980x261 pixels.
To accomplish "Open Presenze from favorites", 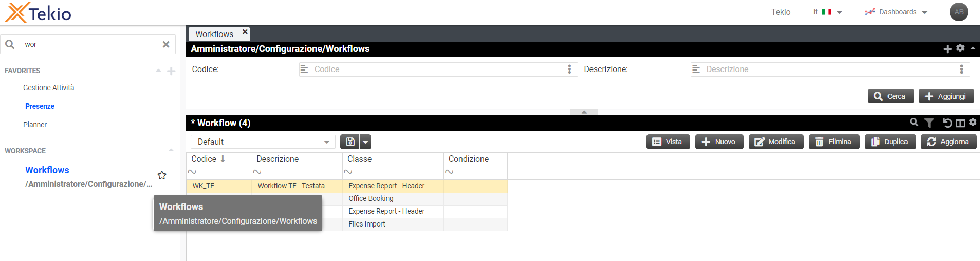I will tap(40, 106).
